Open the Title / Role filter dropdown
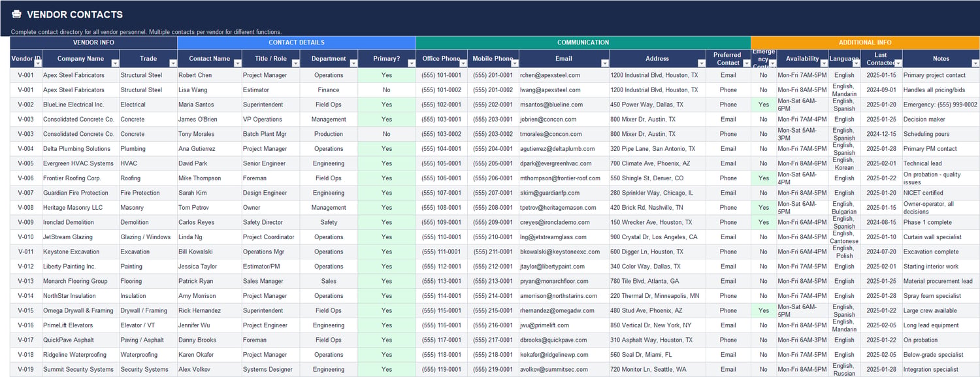Viewport: 980px width, 377px height. click(x=295, y=63)
